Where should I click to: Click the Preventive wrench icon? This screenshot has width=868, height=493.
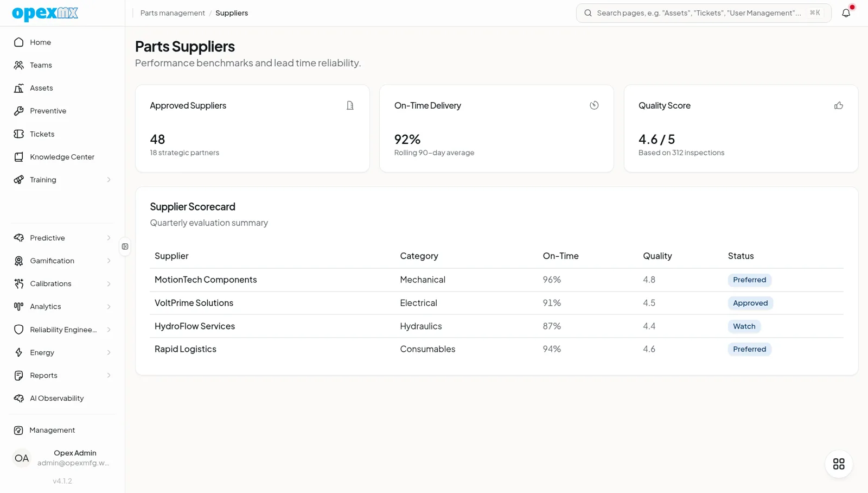(x=19, y=111)
